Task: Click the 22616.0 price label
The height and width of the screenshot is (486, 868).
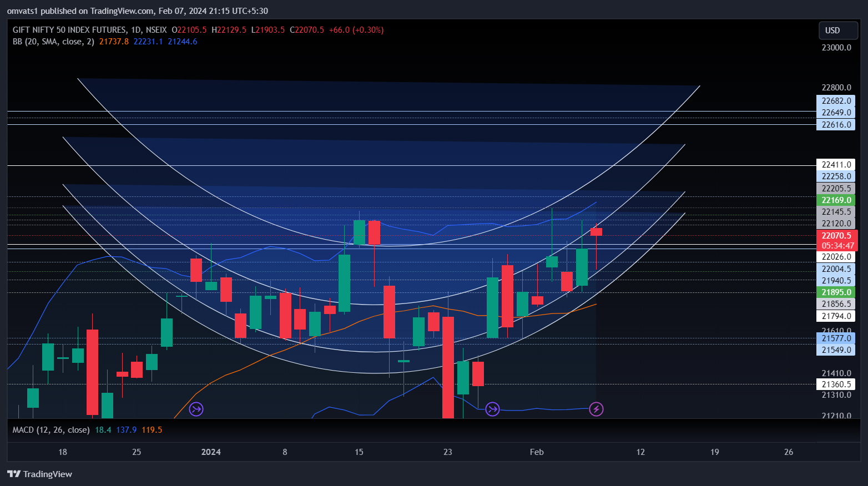Action: coord(836,125)
